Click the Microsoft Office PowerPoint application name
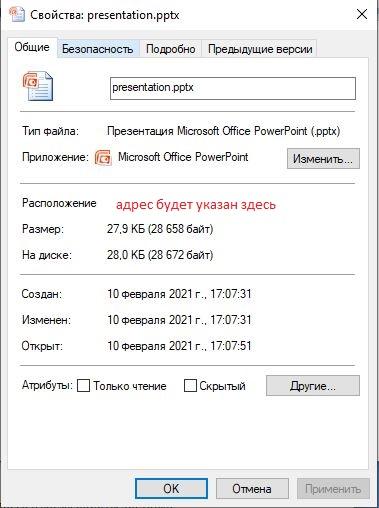 (x=183, y=157)
